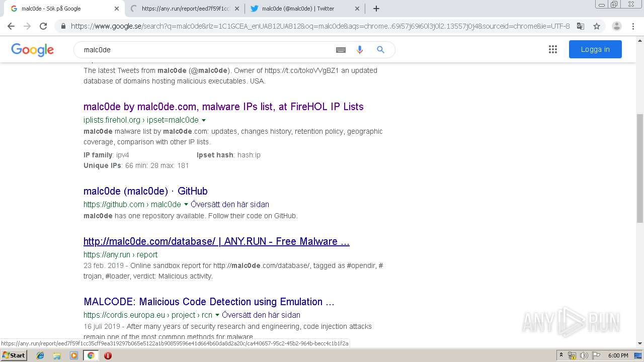644x362 pixels.
Task: Open Windows Start menu
Action: [14, 355]
